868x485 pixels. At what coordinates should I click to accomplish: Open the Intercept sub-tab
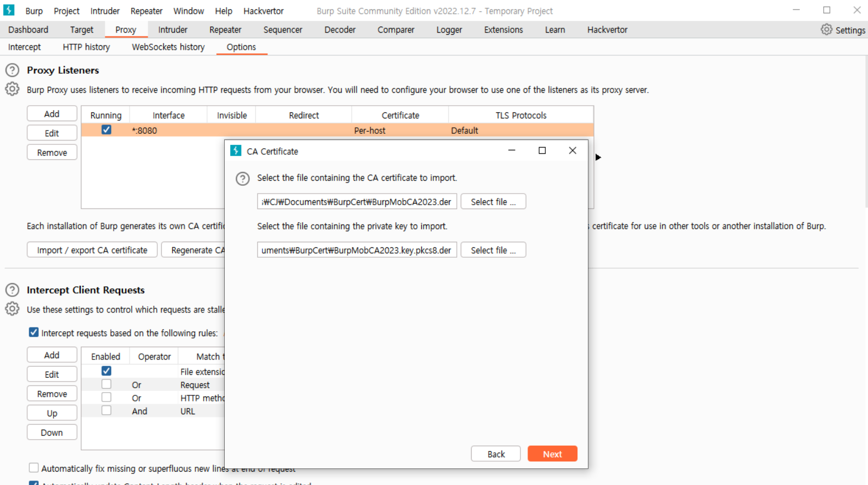click(24, 47)
